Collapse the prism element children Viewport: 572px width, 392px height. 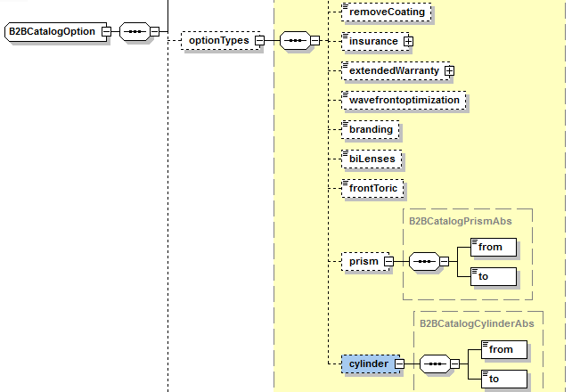point(389,262)
